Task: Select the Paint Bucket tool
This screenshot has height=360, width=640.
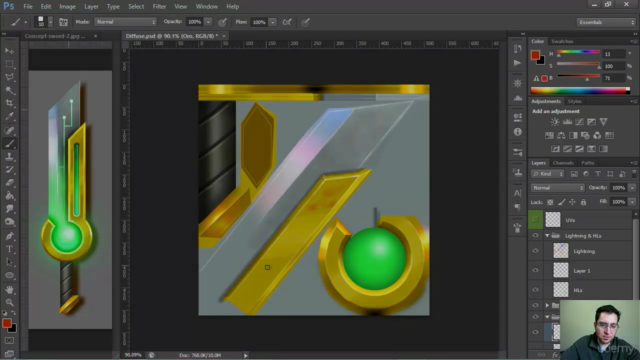Action: [x=9, y=196]
